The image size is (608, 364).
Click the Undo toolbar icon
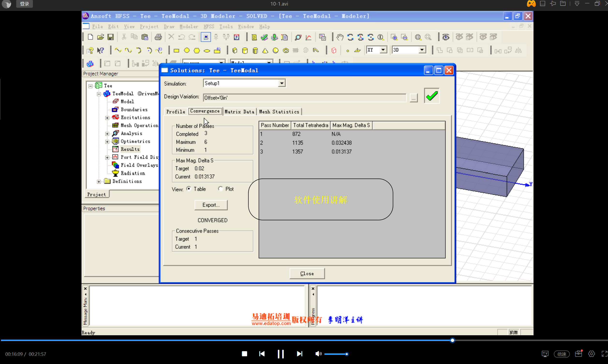tap(181, 37)
